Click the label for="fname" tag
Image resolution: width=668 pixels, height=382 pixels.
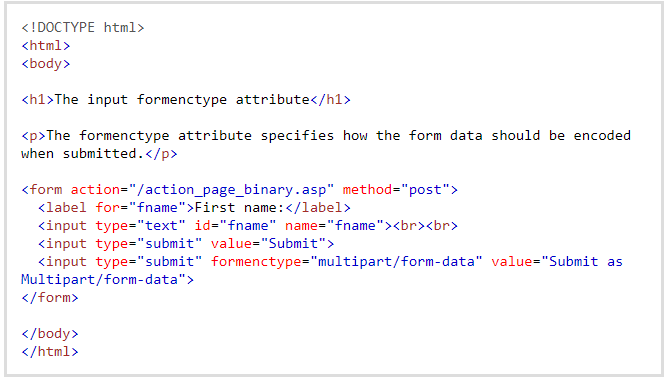(x=116, y=208)
